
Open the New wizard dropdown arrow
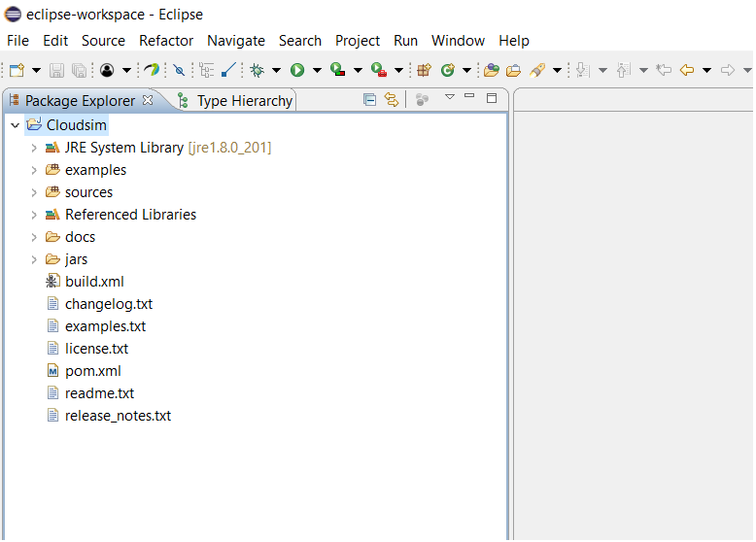pyautogui.click(x=36, y=70)
